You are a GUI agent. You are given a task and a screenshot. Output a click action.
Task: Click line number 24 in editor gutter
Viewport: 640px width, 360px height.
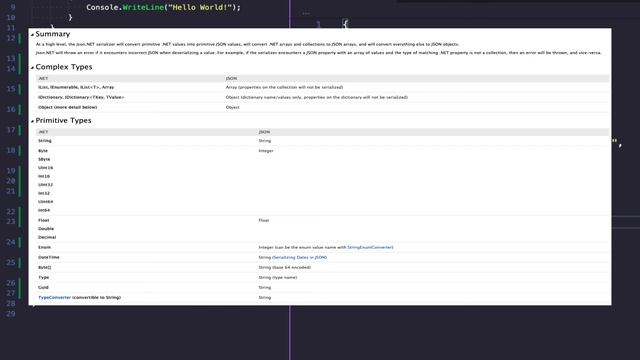pos(11,242)
